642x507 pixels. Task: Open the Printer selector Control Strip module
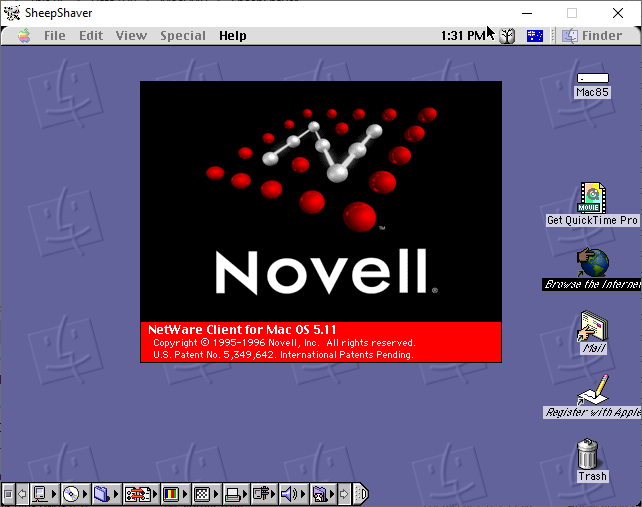(x=236, y=494)
